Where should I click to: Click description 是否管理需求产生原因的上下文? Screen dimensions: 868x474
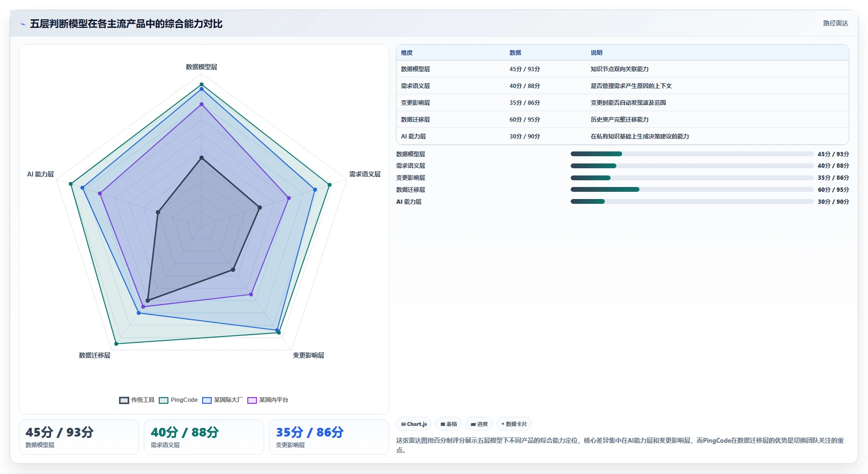(631, 86)
